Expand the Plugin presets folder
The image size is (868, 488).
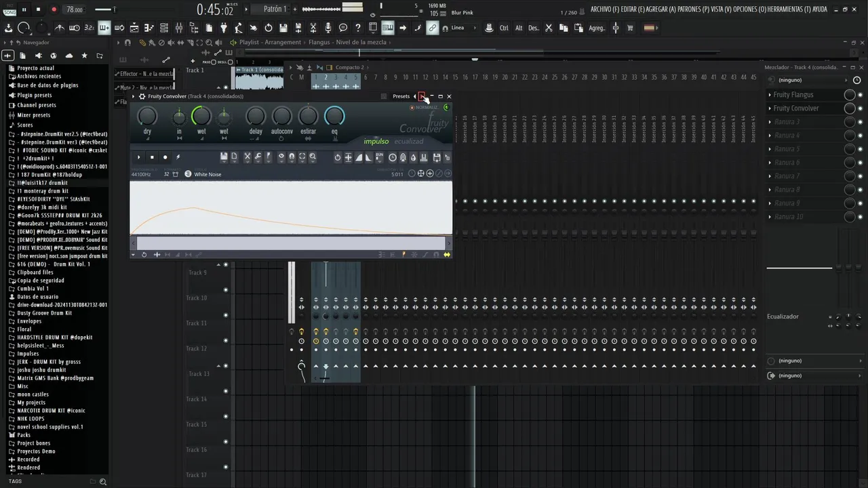click(34, 96)
